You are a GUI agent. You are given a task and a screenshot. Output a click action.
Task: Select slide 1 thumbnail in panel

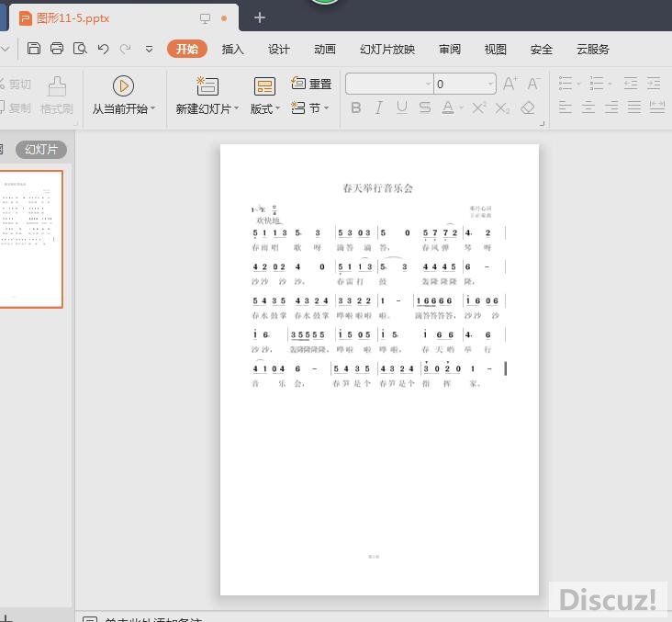click(x=31, y=239)
